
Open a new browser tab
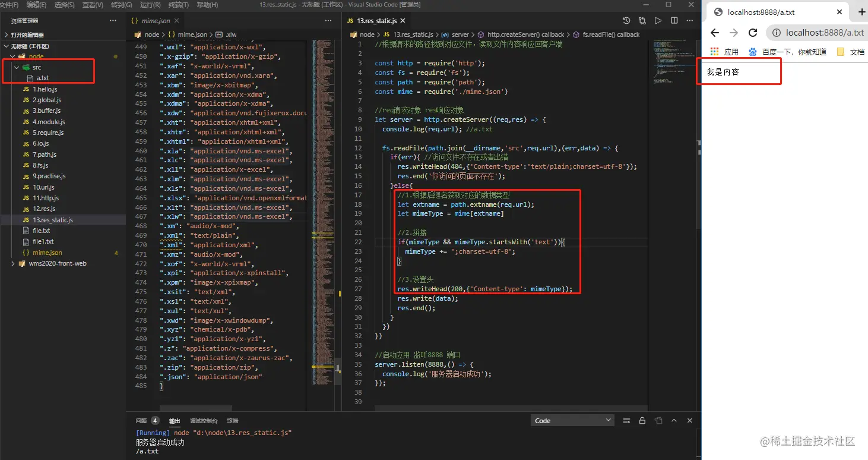pos(861,12)
